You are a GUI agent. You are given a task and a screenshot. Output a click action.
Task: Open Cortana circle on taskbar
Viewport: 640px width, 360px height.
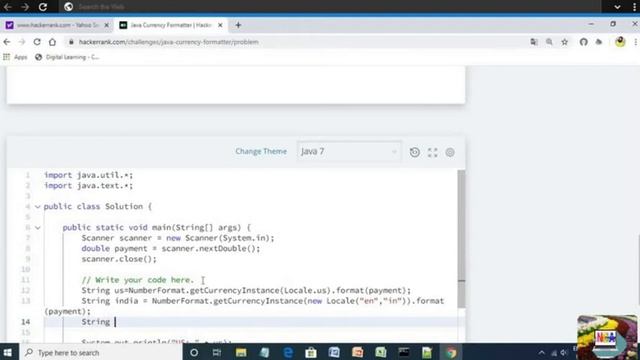click(194, 353)
